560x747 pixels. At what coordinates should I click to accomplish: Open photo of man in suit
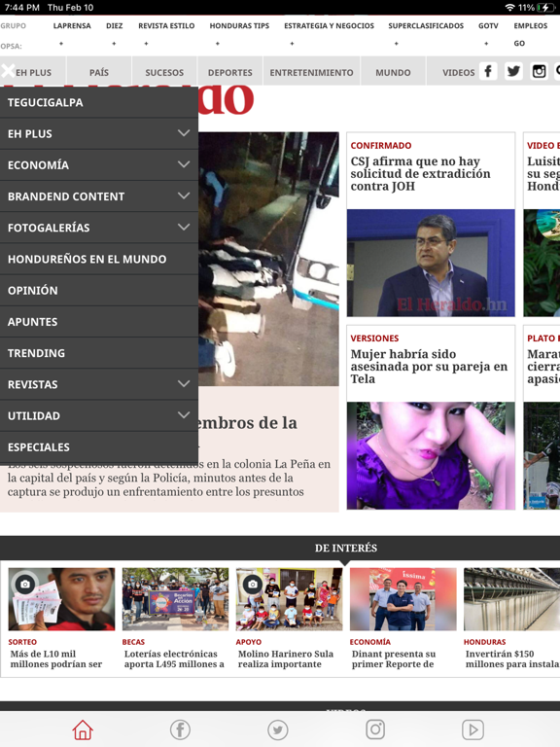pos(431,263)
